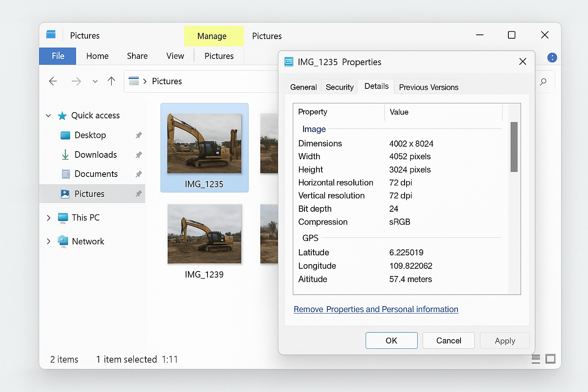Open Remove Properties and Personal information
Screen dimensions: 588x392
(376, 309)
